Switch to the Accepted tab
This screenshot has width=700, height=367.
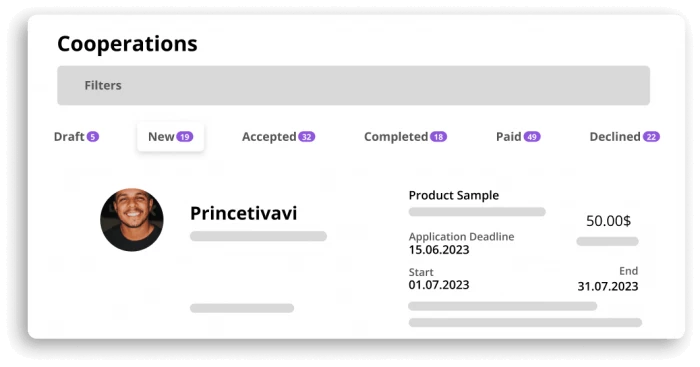coord(279,137)
